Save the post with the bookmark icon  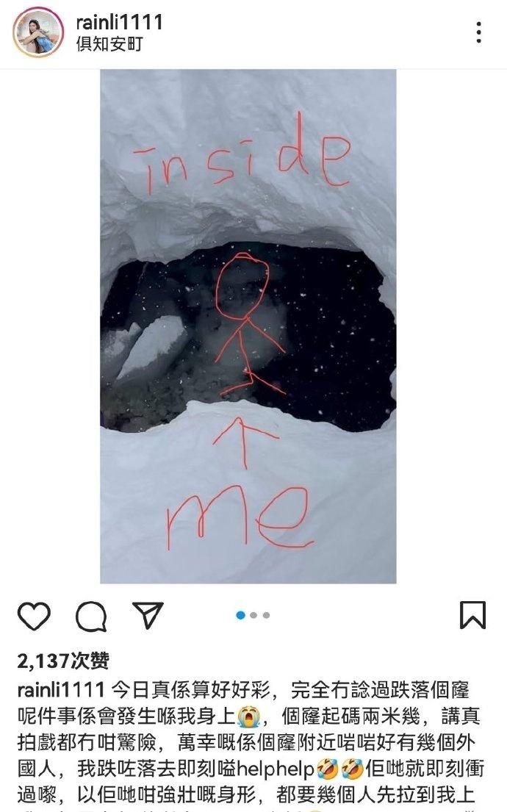point(472,615)
